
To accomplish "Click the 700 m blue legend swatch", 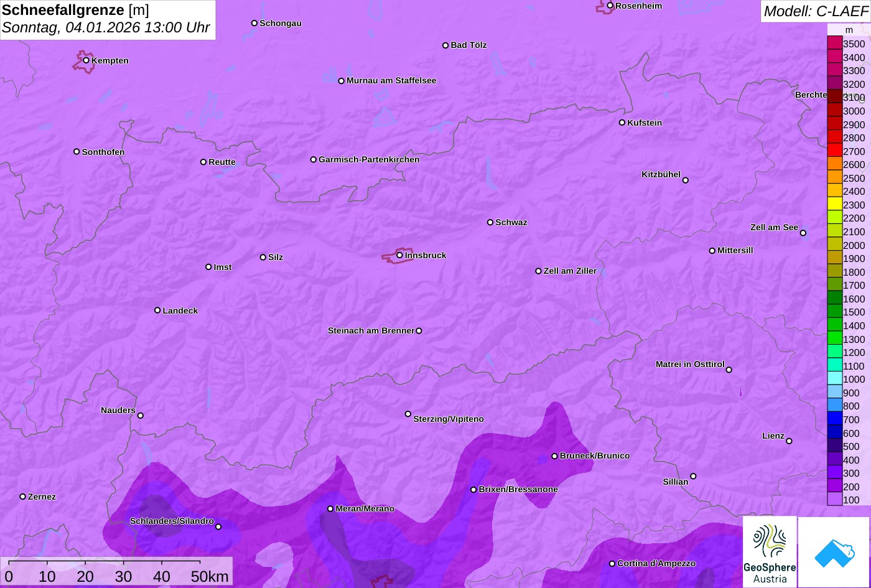I will (834, 419).
